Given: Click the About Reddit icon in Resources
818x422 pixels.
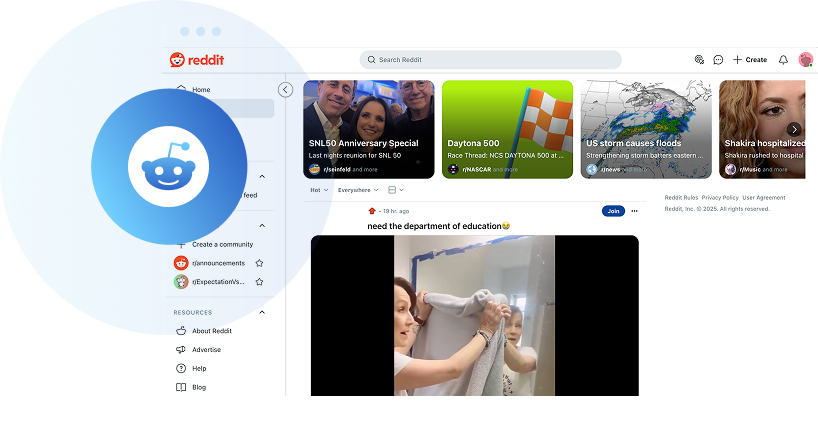Looking at the screenshot, I should 181,331.
